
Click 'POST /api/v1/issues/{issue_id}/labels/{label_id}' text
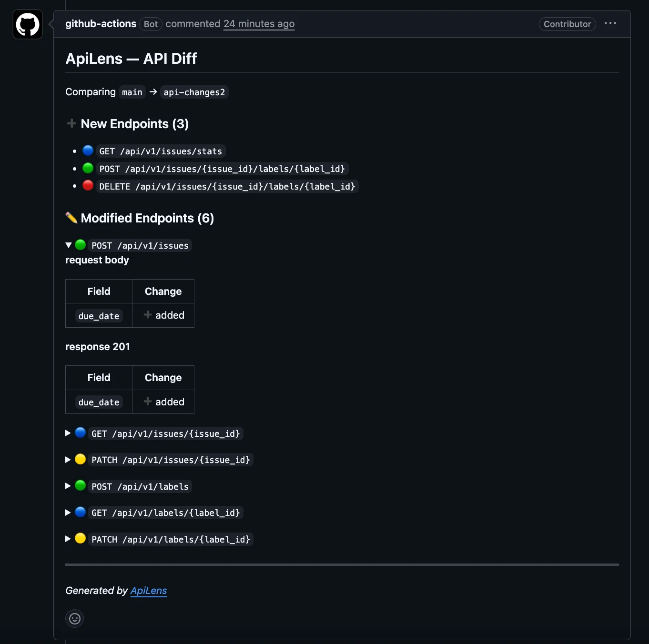(222, 169)
